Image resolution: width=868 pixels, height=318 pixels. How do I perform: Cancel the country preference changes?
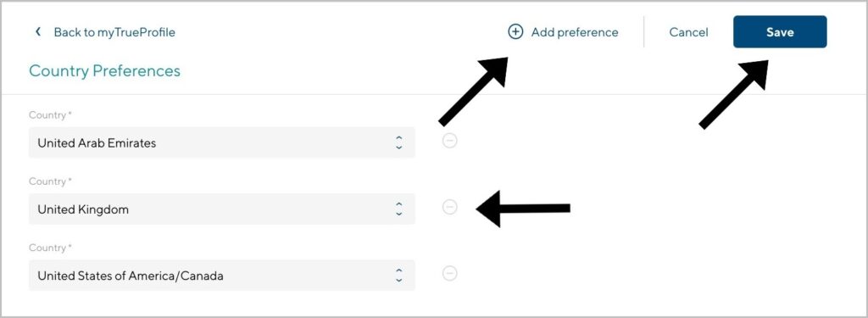688,32
